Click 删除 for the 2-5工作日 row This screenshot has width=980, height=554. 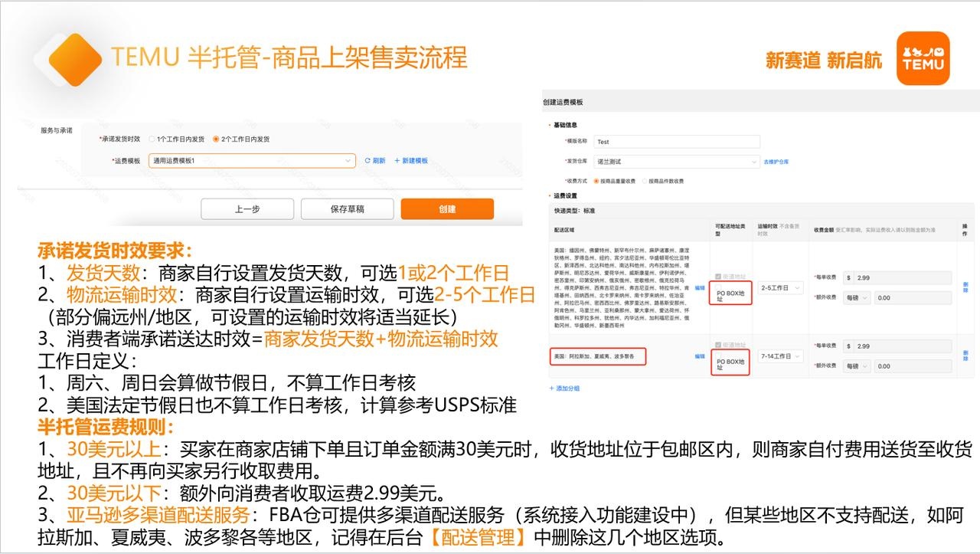[966, 287]
